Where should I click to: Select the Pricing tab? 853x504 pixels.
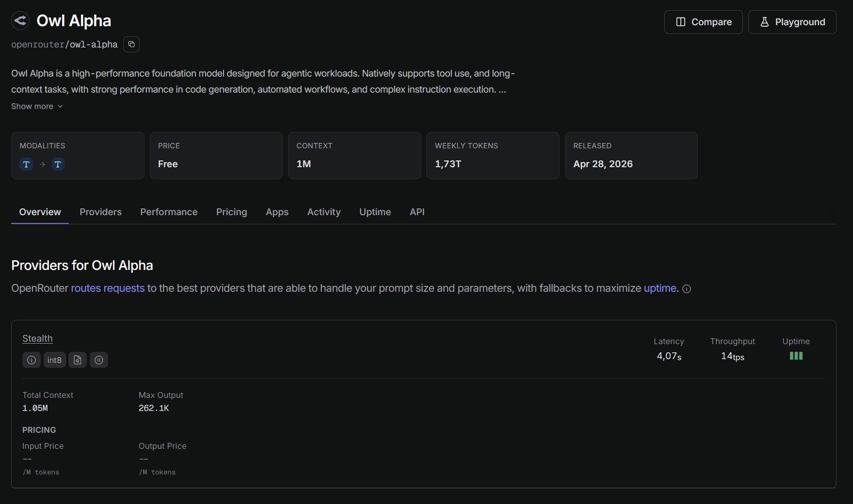pyautogui.click(x=232, y=212)
